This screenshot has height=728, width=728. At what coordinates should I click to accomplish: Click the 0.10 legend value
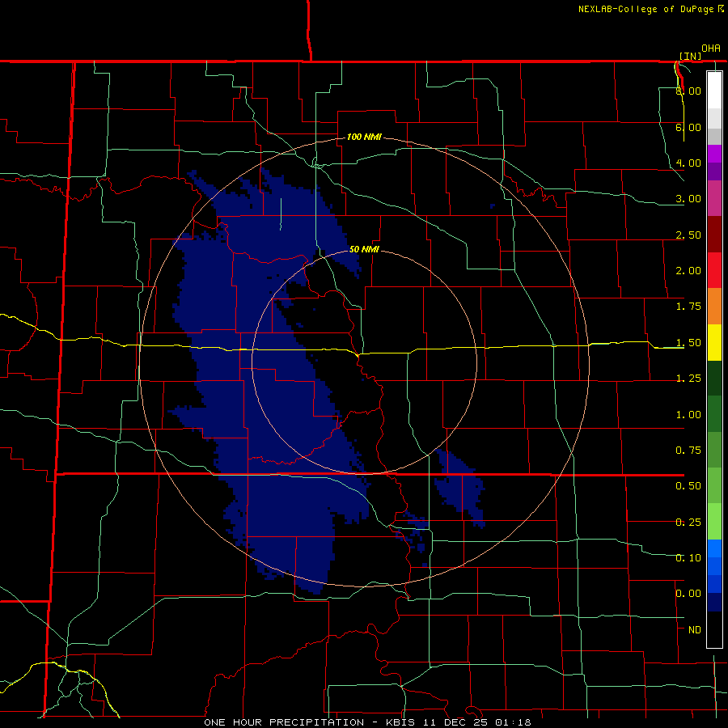pyautogui.click(x=688, y=558)
